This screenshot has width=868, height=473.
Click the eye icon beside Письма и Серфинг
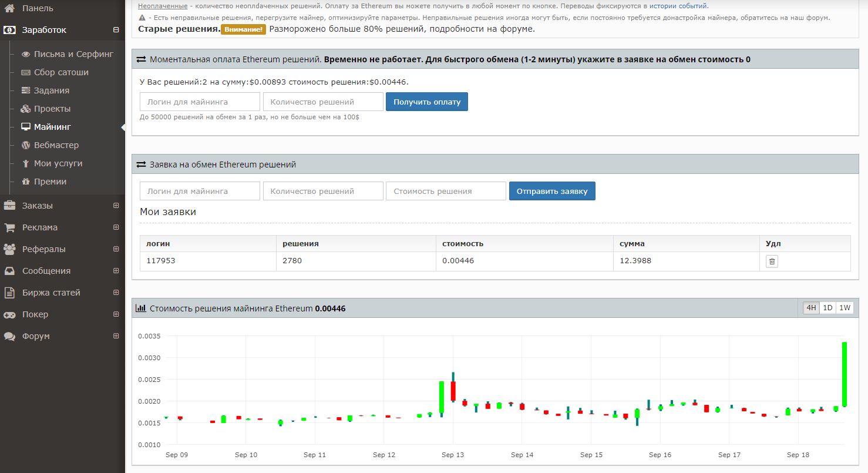pyautogui.click(x=26, y=54)
